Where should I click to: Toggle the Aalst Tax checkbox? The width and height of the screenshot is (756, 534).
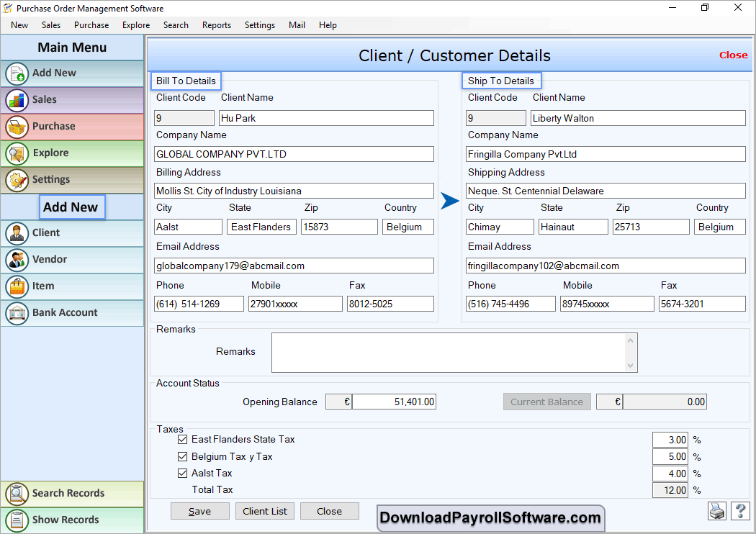pyautogui.click(x=182, y=473)
